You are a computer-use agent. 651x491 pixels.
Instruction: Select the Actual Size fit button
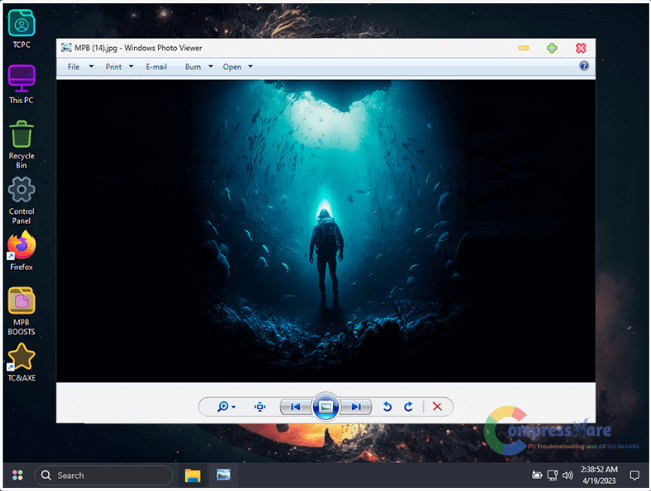(x=260, y=407)
